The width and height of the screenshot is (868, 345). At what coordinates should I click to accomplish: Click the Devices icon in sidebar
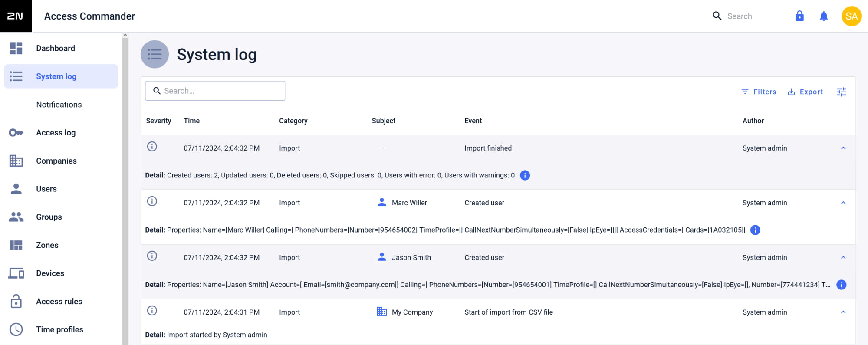pos(16,273)
